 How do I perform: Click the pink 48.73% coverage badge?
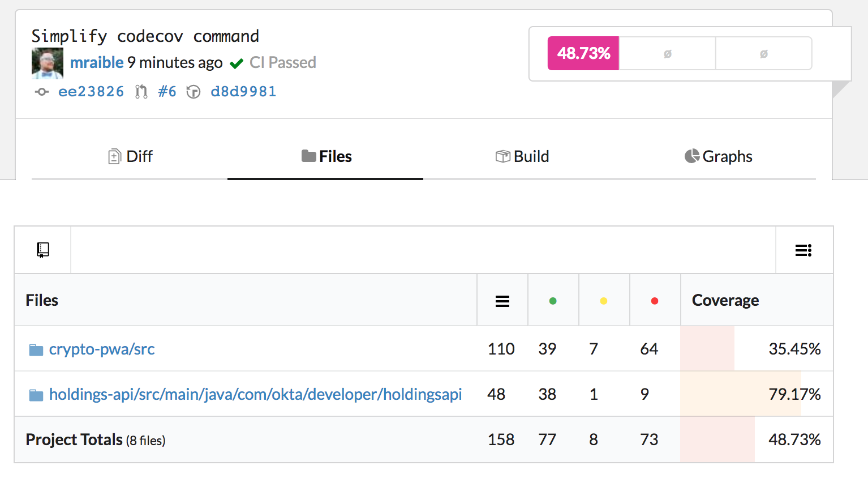point(583,53)
